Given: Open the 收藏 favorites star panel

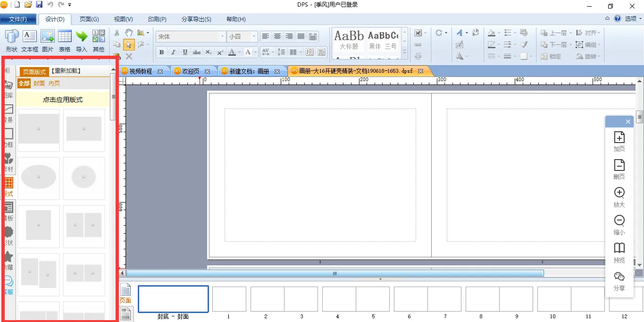Looking at the screenshot, I should coord(8,261).
